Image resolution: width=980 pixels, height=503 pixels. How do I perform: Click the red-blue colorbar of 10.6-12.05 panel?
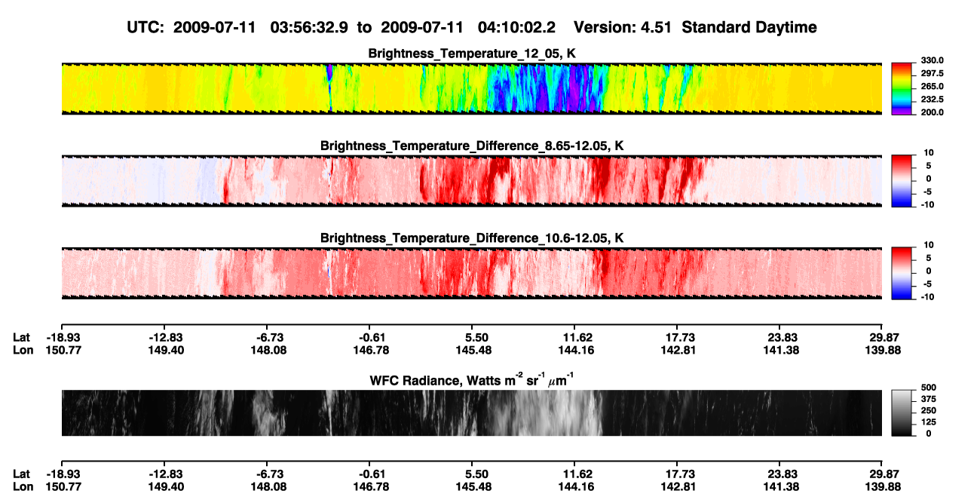pos(902,274)
